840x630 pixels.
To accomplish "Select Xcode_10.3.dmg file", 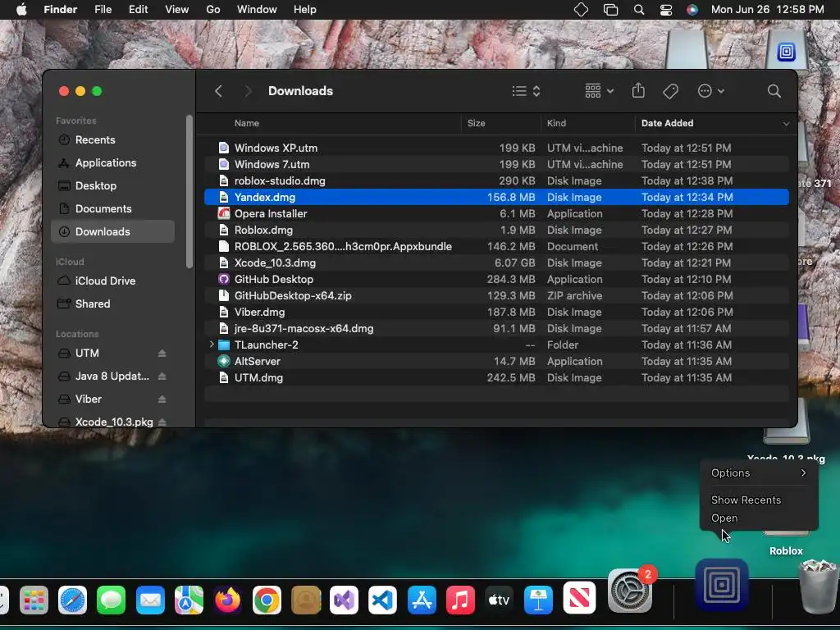I will pyautogui.click(x=496, y=263).
